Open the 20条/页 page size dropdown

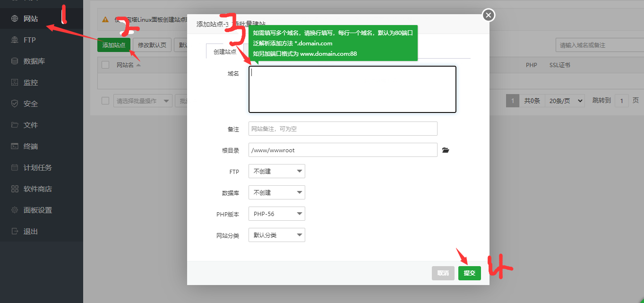[x=565, y=101]
